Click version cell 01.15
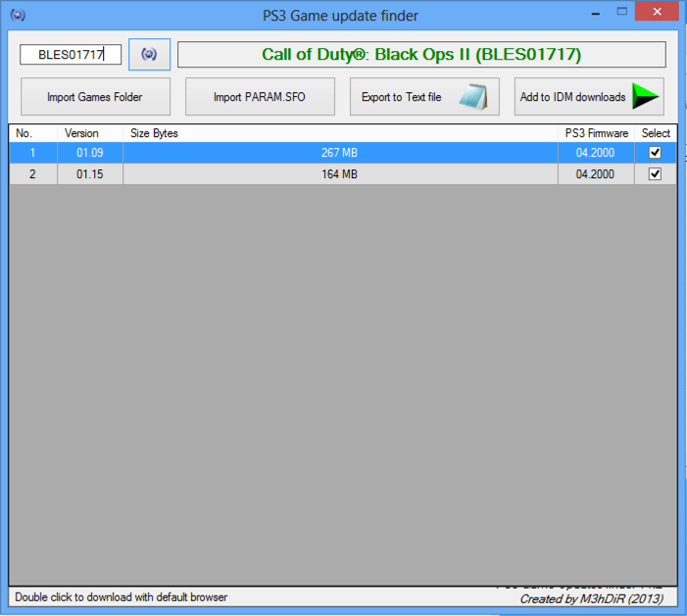The image size is (687, 616). 90,174
